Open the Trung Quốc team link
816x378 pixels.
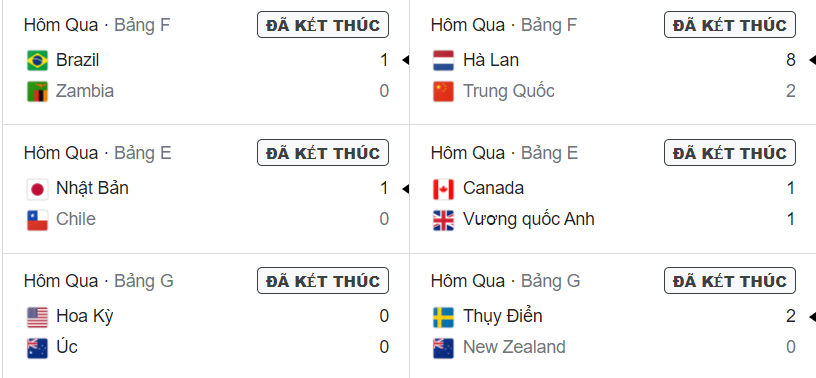tap(508, 92)
